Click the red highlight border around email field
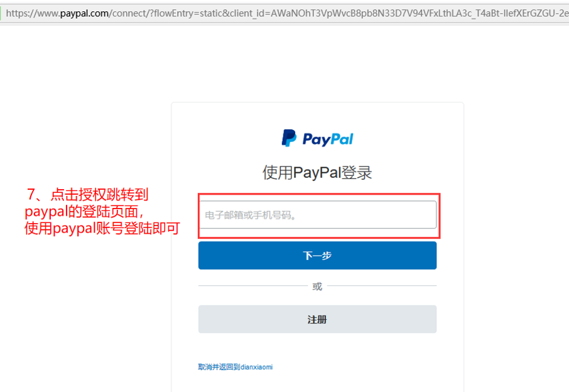The height and width of the screenshot is (392, 569). click(319, 194)
